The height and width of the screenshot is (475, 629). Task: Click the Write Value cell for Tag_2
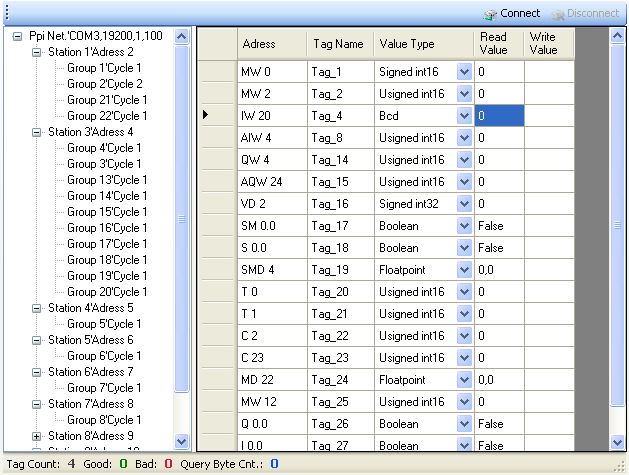pyautogui.click(x=549, y=94)
